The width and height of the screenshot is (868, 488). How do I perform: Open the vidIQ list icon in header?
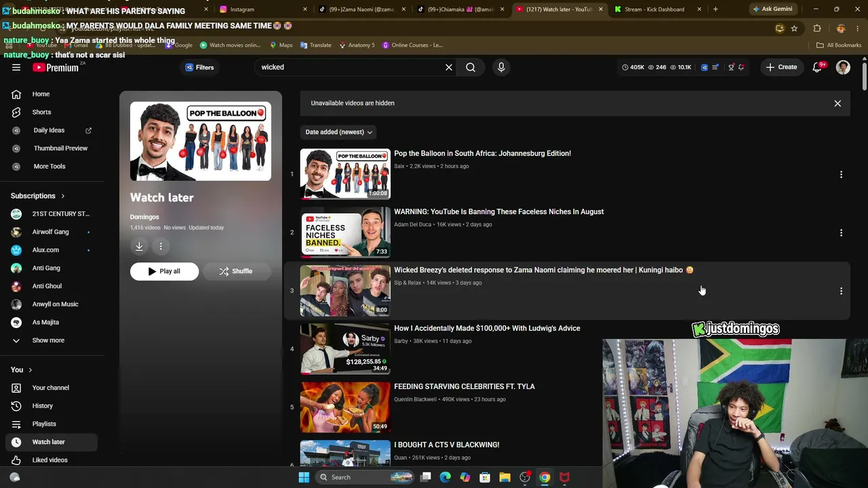[x=715, y=67]
